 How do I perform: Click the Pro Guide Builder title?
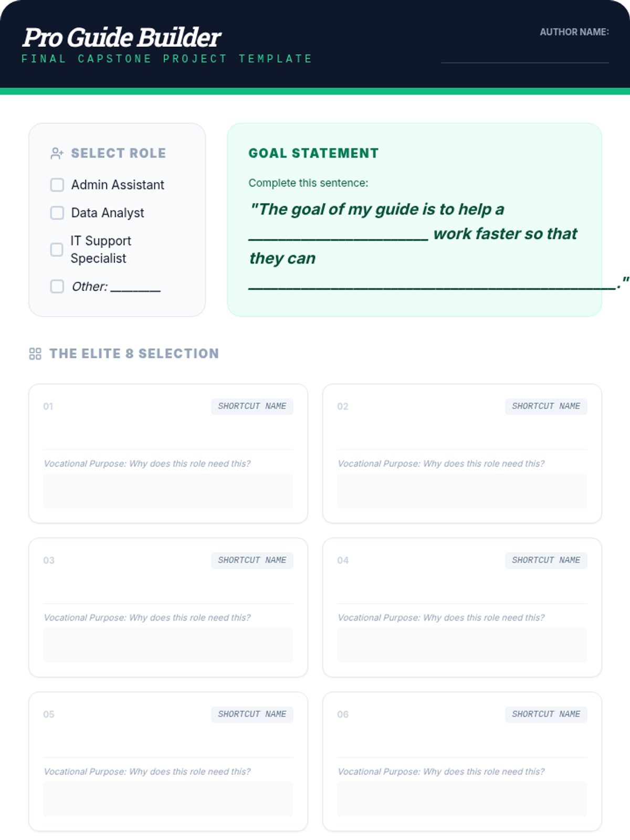(x=122, y=38)
